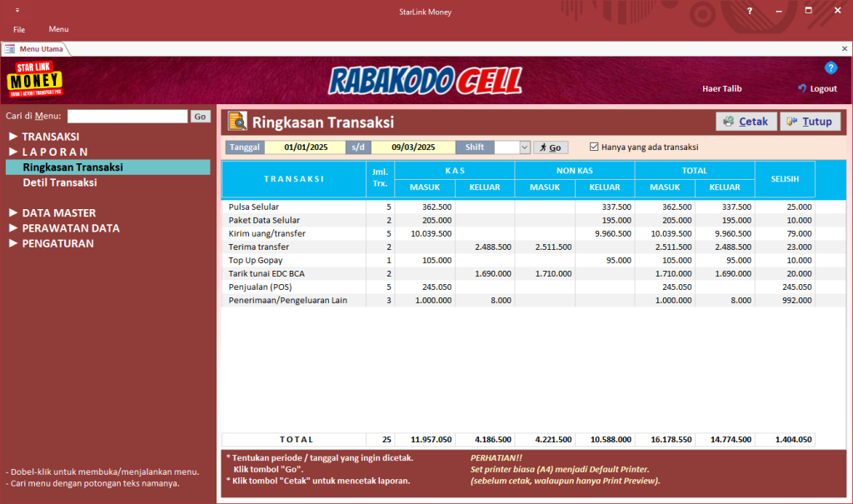Click Kas Keluar value 1.690.000
Image resolution: width=853 pixels, height=504 pixels.
[493, 273]
